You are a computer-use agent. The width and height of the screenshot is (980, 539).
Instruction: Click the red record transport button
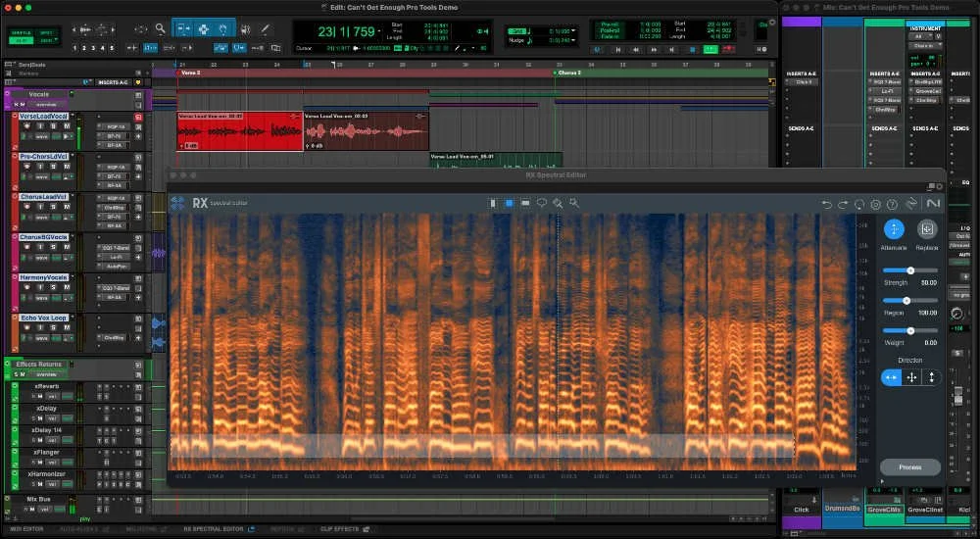click(728, 49)
